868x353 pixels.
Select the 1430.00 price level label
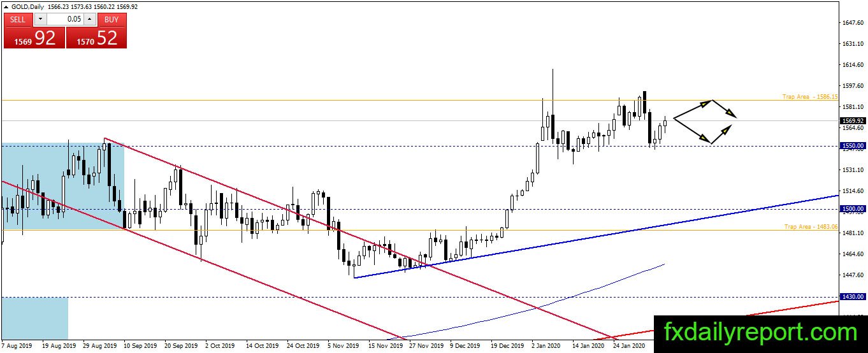coord(852,297)
